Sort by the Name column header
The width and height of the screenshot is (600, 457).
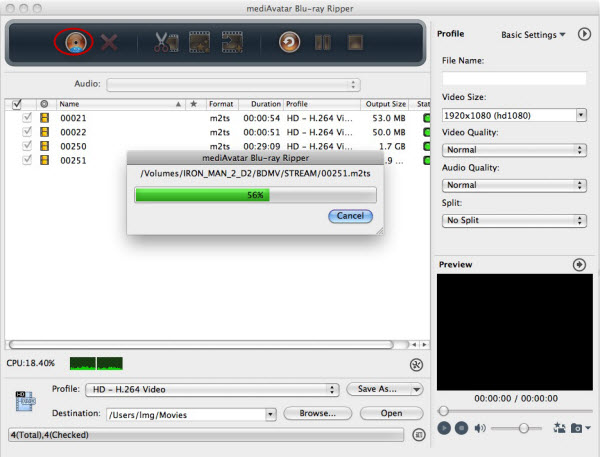pos(121,104)
